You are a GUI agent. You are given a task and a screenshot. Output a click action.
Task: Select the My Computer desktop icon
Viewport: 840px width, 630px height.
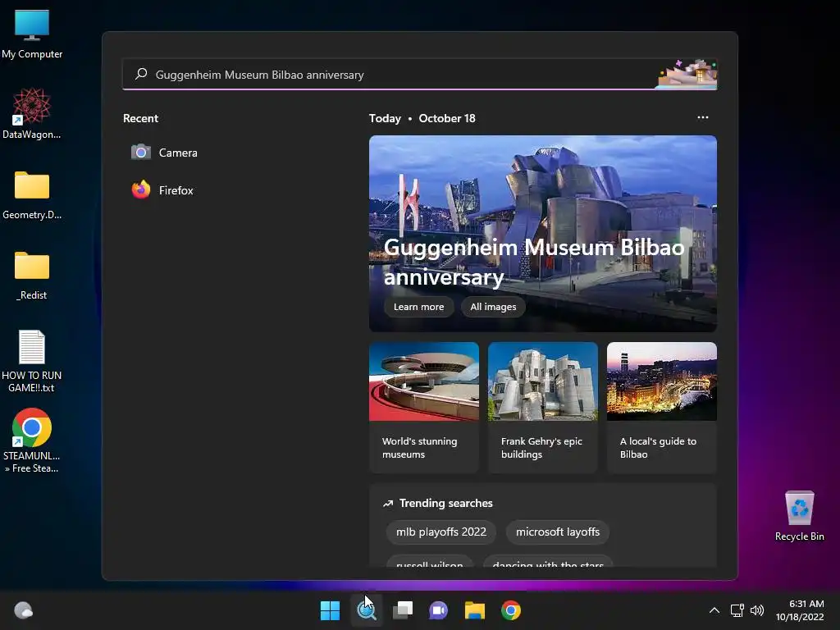32,34
